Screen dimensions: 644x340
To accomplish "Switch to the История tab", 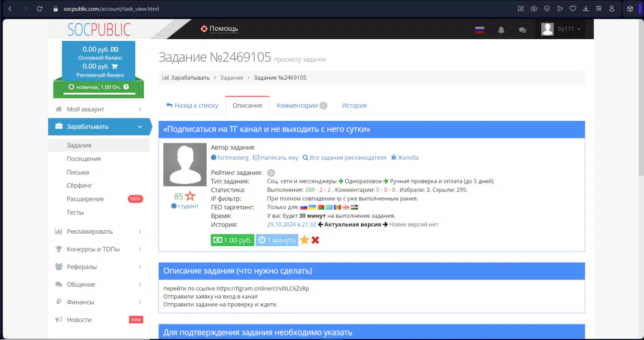I will click(x=354, y=105).
